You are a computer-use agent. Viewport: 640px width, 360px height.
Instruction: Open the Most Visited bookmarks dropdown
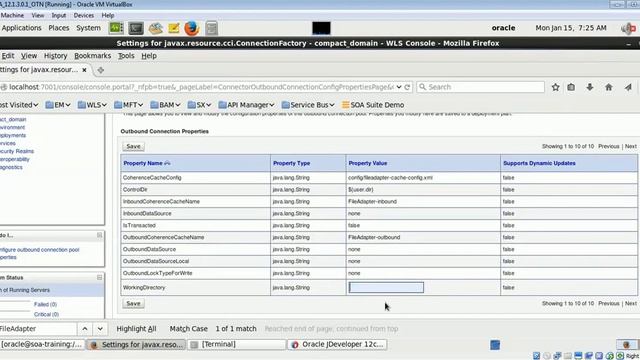point(18,105)
